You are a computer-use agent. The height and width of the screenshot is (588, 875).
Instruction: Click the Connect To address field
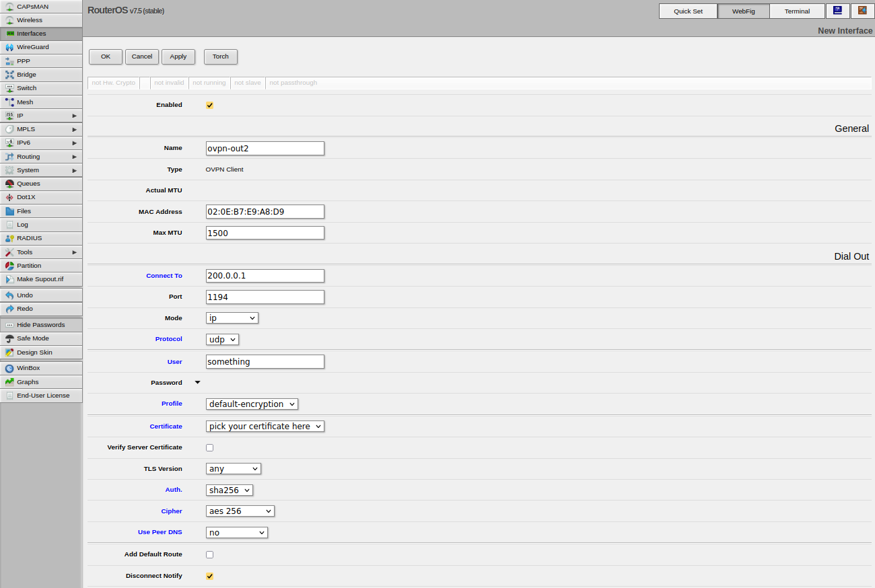click(265, 276)
